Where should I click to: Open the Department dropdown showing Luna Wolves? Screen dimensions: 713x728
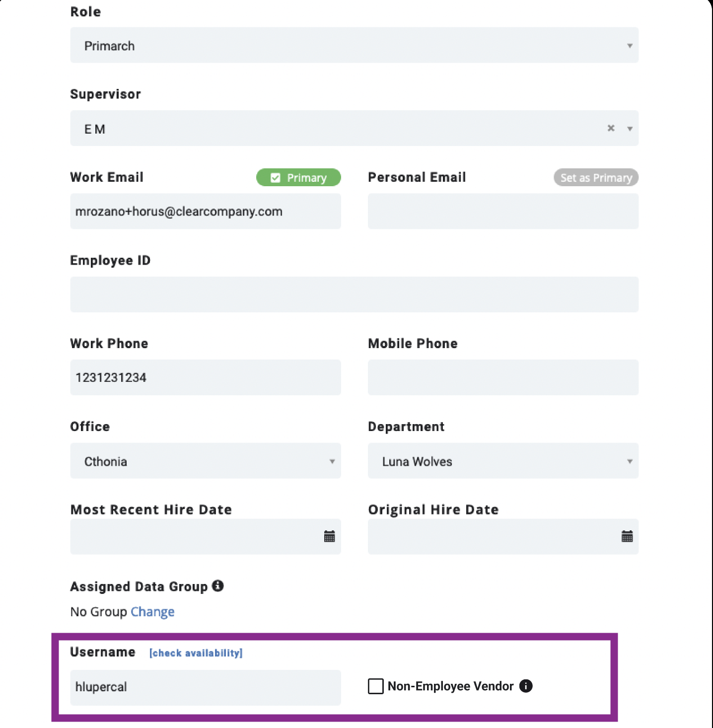503,461
